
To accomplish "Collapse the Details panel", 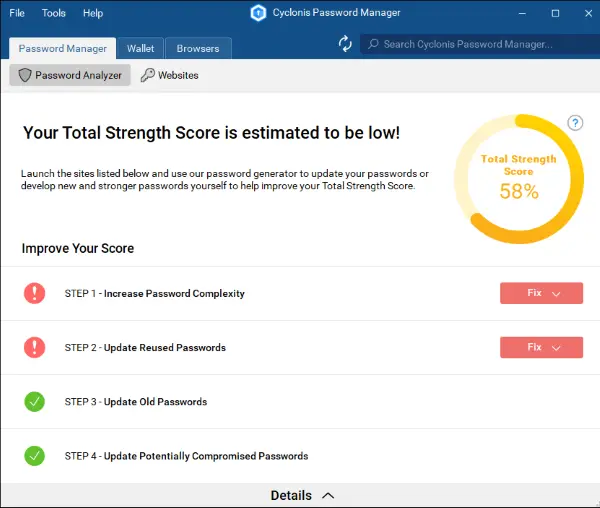I will click(x=302, y=495).
